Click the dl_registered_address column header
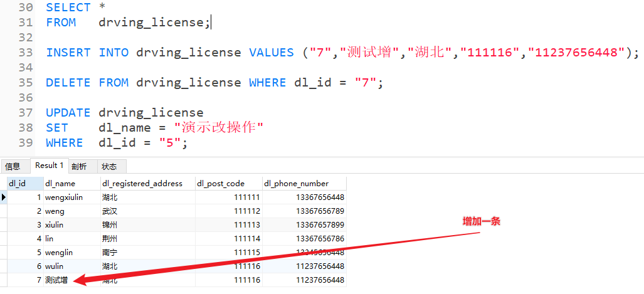The image size is (644, 294). coord(148,184)
